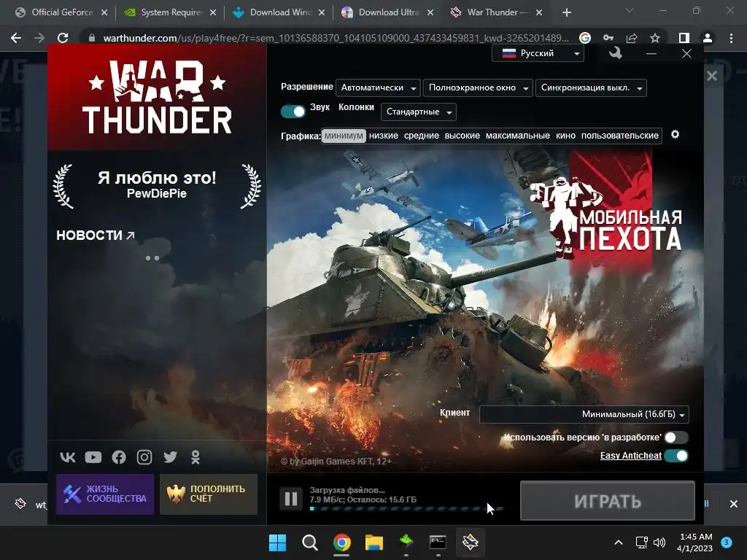Open ЖИЗНЬ СООБЩЕСТВА community button
Viewport: 747px width, 560px height.
click(105, 494)
